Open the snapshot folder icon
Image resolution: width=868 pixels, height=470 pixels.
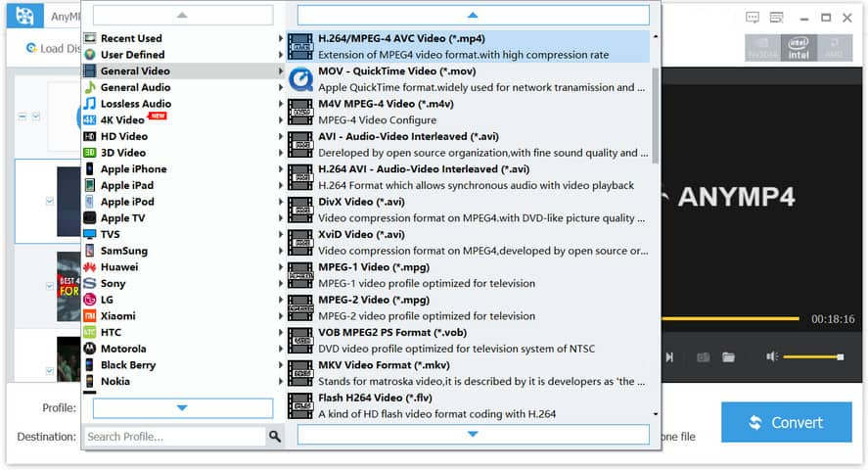tap(728, 357)
